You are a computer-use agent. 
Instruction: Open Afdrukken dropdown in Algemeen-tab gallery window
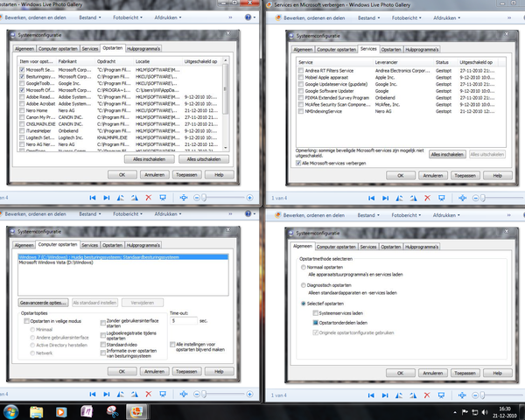pyautogui.click(x=446, y=215)
